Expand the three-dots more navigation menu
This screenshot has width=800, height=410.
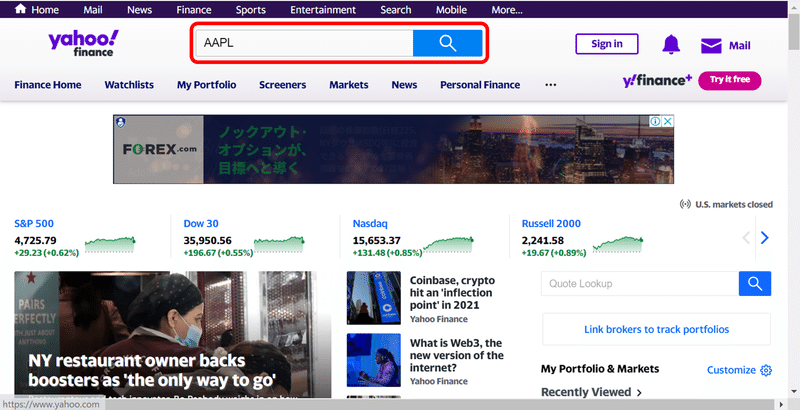click(x=551, y=85)
